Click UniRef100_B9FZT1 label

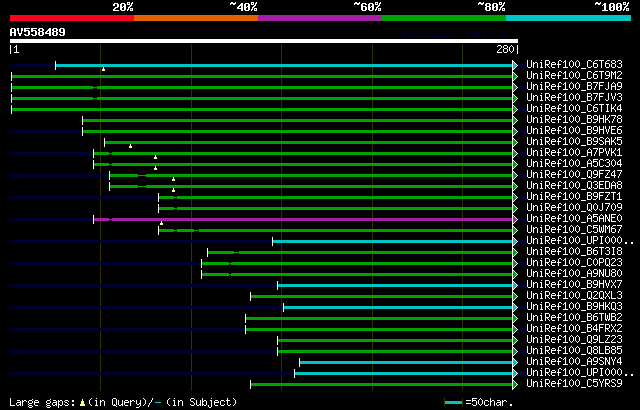574,197
